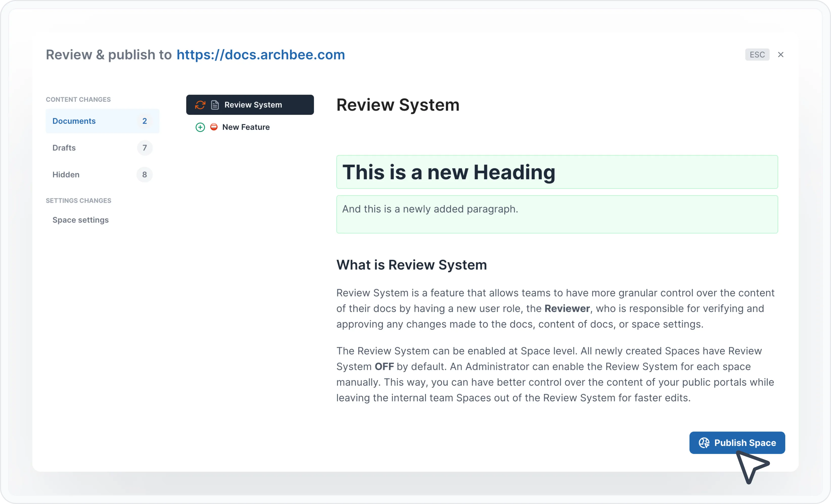Publish the space with Publish Space button
The image size is (831, 504).
(x=737, y=443)
